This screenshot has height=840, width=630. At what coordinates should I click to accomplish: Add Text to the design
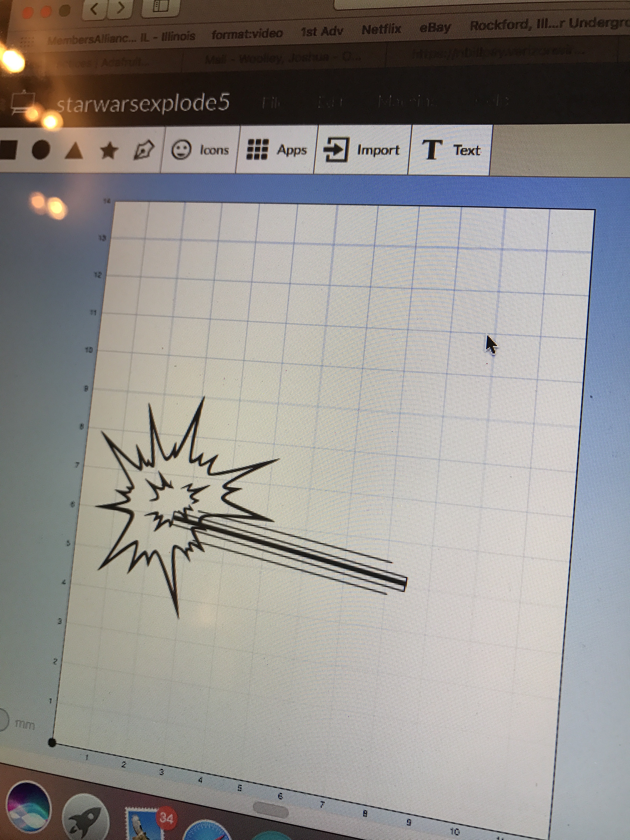pyautogui.click(x=451, y=150)
